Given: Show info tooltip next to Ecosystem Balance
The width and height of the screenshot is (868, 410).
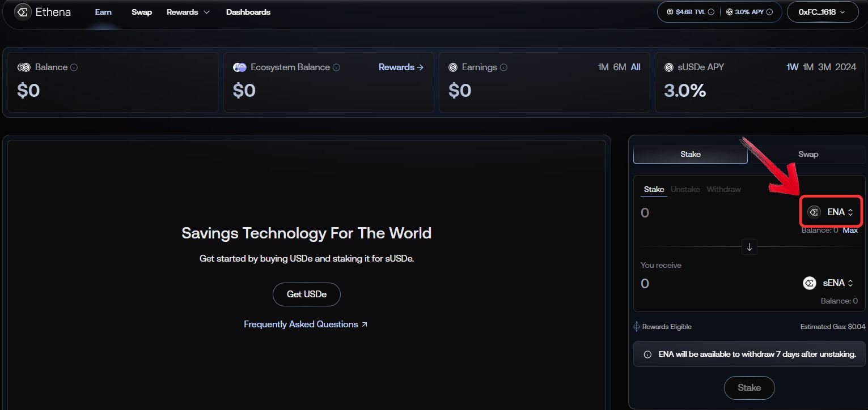Looking at the screenshot, I should [336, 67].
